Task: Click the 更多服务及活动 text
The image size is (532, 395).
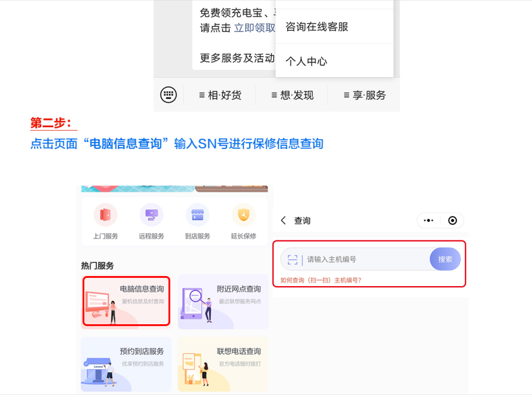Action: pyautogui.click(x=237, y=58)
